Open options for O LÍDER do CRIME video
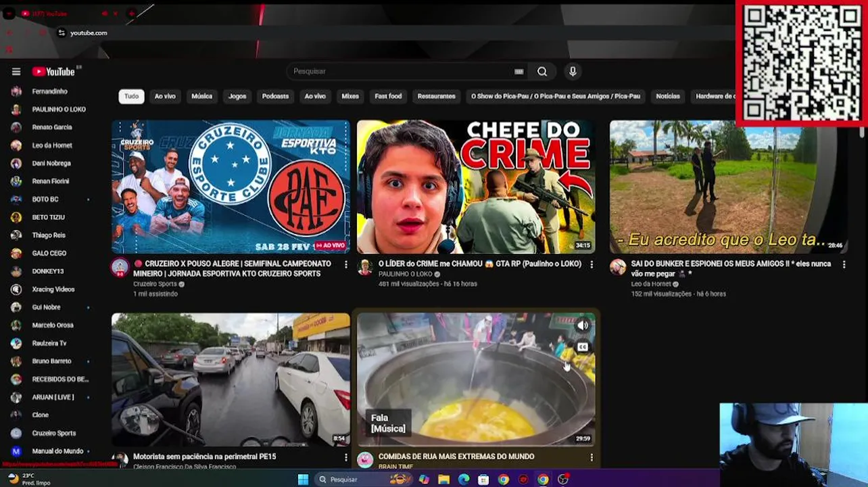Viewport: 868px width, 487px height. click(592, 264)
